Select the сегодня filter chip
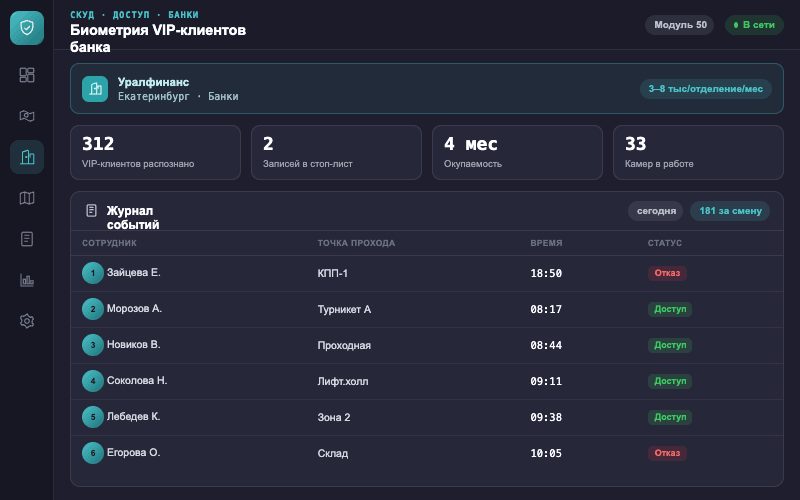 point(656,211)
